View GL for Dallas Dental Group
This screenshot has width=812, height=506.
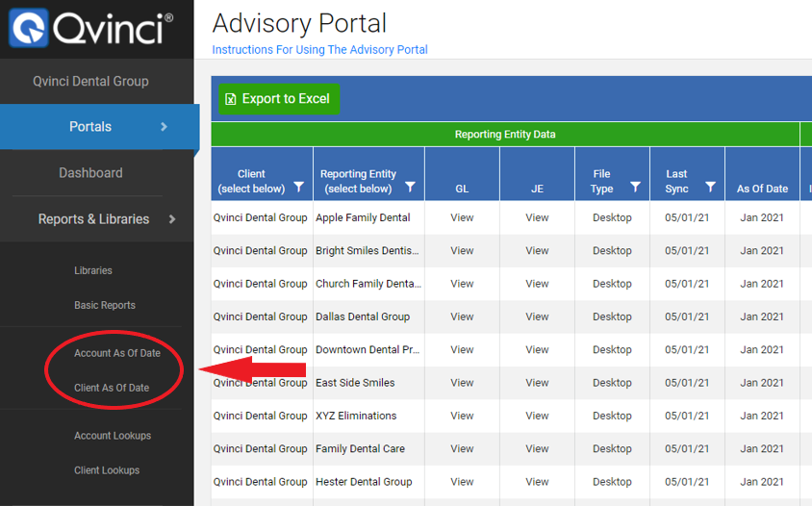[x=462, y=316]
